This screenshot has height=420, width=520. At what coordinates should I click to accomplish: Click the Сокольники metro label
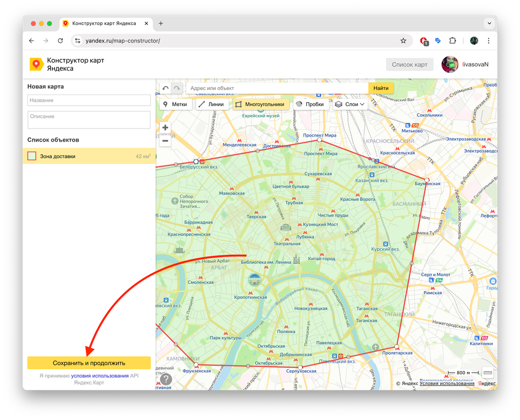click(430, 115)
